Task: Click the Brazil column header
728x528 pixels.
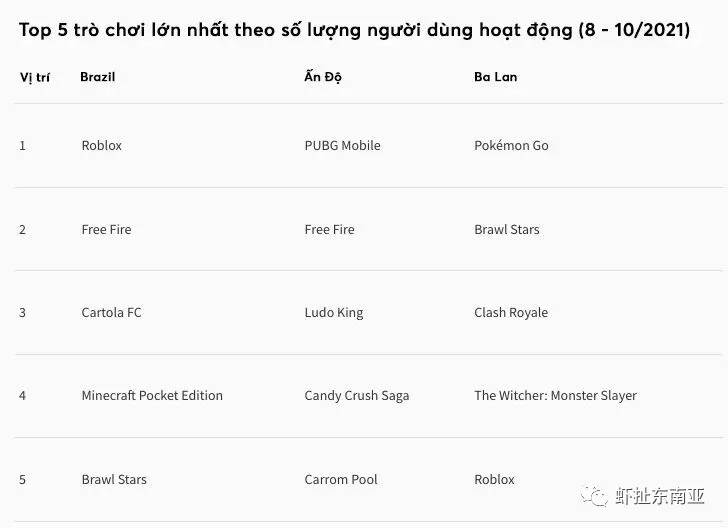Action: pyautogui.click(x=98, y=77)
